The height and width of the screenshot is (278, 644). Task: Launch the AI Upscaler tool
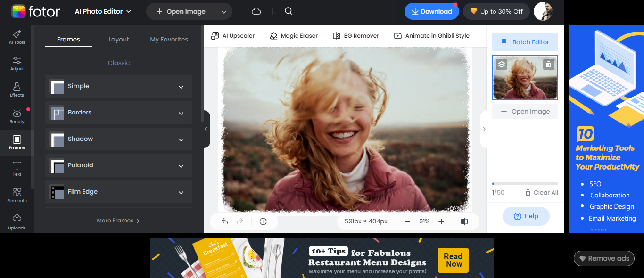pyautogui.click(x=233, y=35)
